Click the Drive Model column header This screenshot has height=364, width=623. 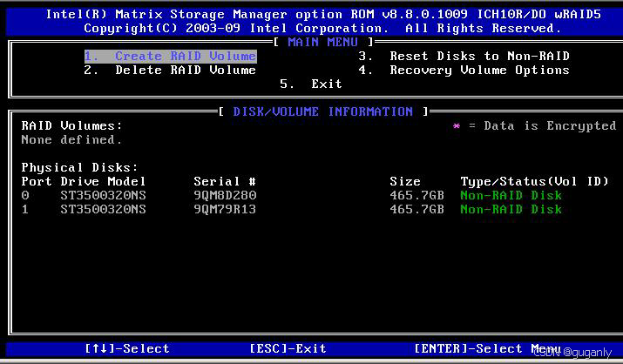[x=103, y=181]
